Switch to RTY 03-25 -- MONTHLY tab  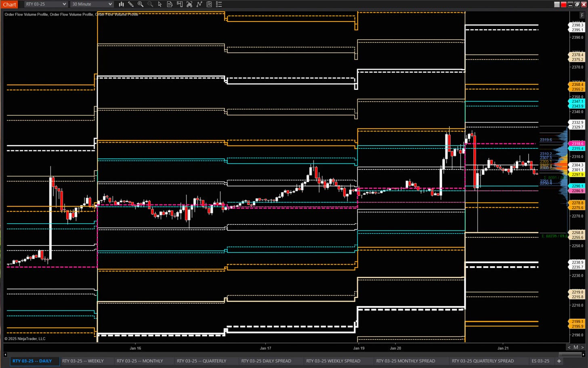coord(140,361)
